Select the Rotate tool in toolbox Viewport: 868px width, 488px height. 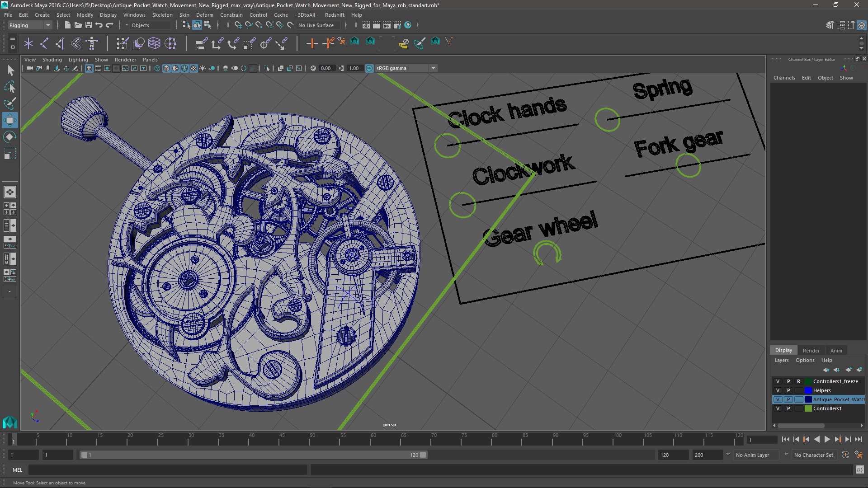click(9, 136)
